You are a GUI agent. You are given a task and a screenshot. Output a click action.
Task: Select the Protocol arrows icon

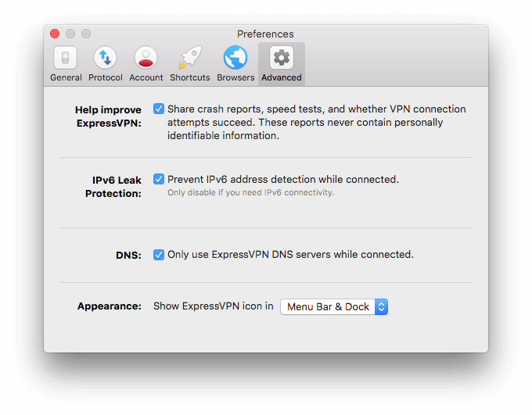click(105, 58)
